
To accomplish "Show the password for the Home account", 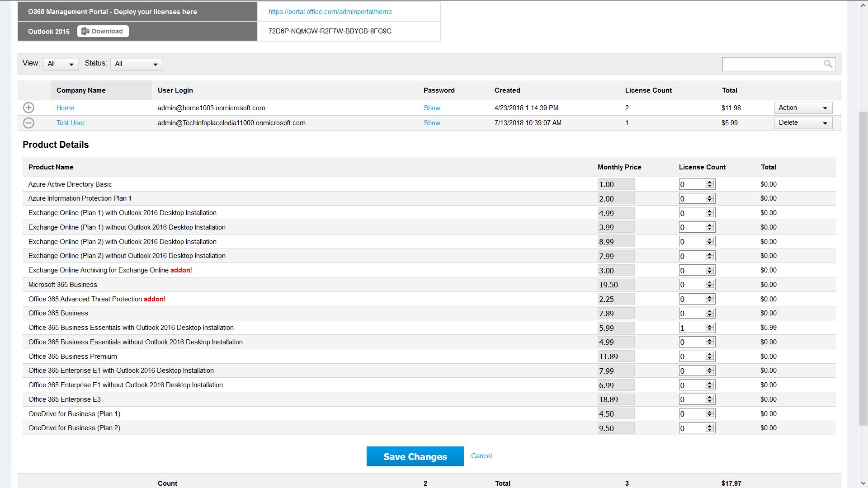I will tap(432, 108).
